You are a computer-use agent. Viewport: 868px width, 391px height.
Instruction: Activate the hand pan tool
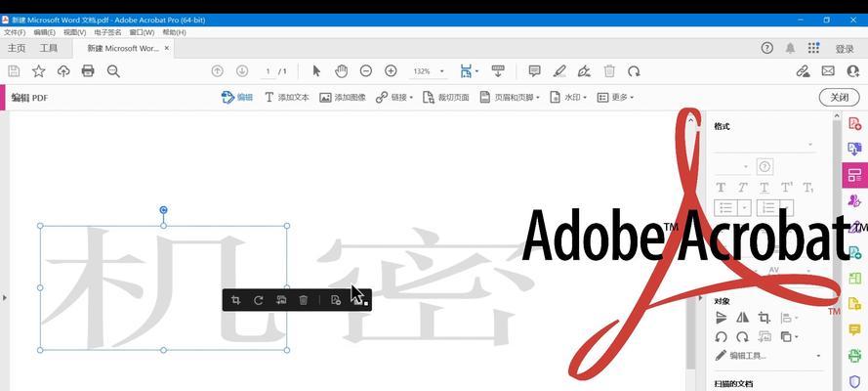tap(342, 71)
